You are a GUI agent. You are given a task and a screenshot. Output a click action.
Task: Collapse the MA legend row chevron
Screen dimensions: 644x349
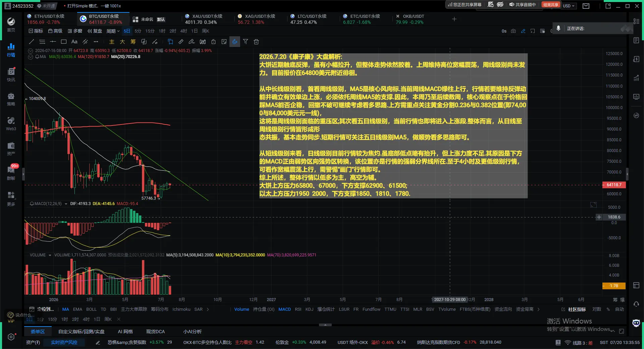point(31,57)
